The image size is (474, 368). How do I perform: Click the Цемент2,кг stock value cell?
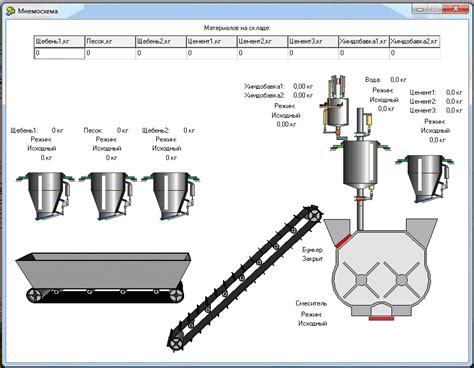[262, 53]
